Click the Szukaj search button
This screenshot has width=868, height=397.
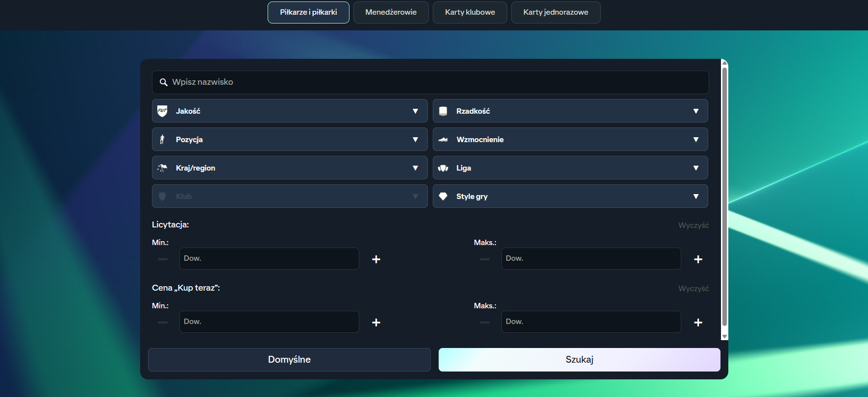[579, 360]
